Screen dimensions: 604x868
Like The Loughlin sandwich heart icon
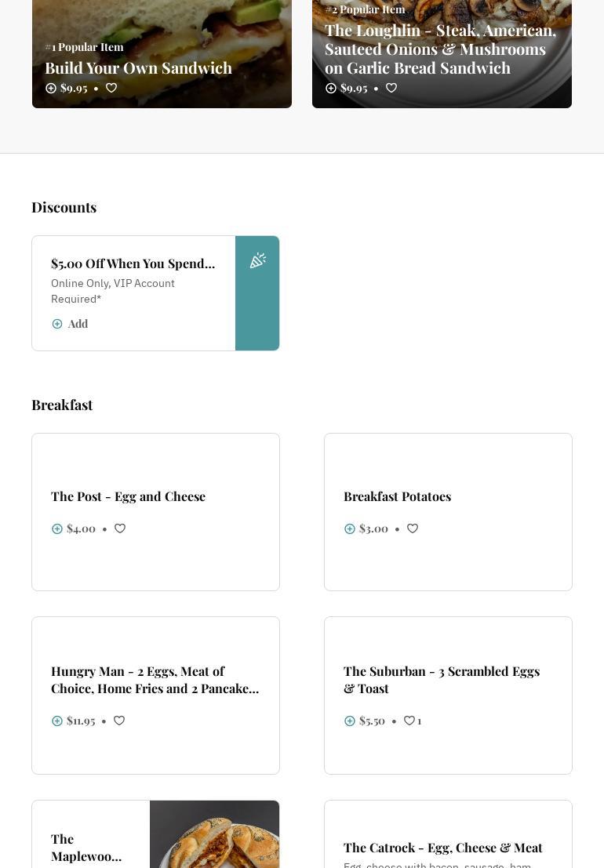pos(391,89)
